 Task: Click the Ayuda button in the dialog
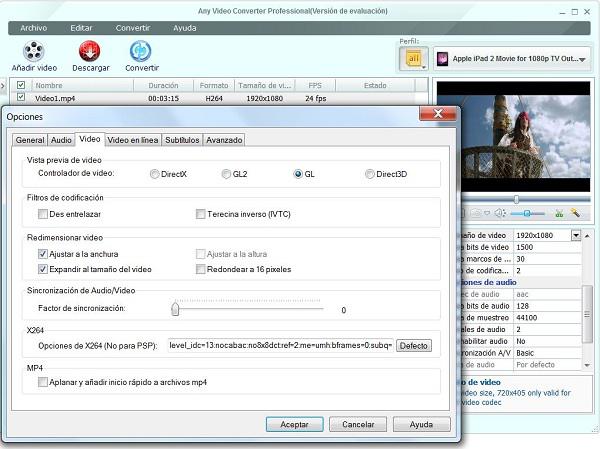421,425
